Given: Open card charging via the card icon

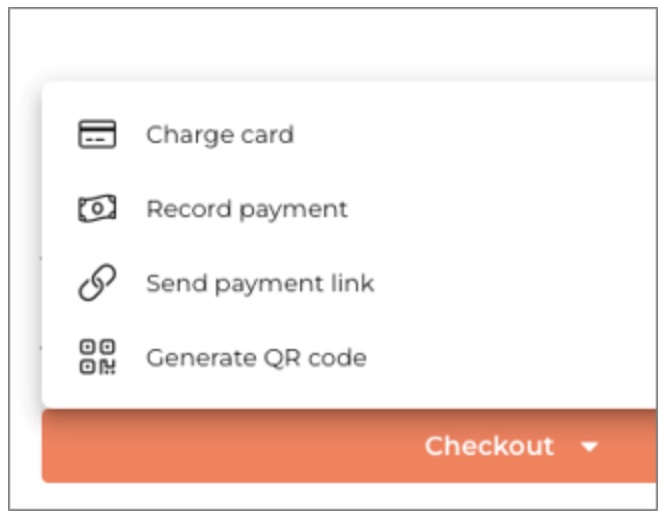Looking at the screenshot, I should pos(97,135).
